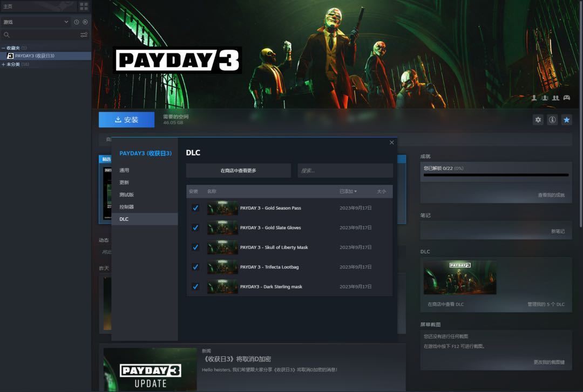Expand the 未分类 category
The width and height of the screenshot is (583, 392).
coord(3,64)
